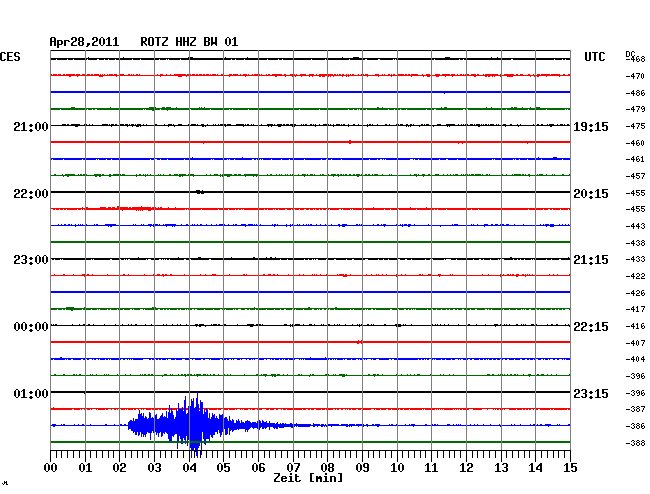The height and width of the screenshot is (494, 650).
Task: Pick minute axis tick label 11
Action: pyautogui.click(x=431, y=468)
